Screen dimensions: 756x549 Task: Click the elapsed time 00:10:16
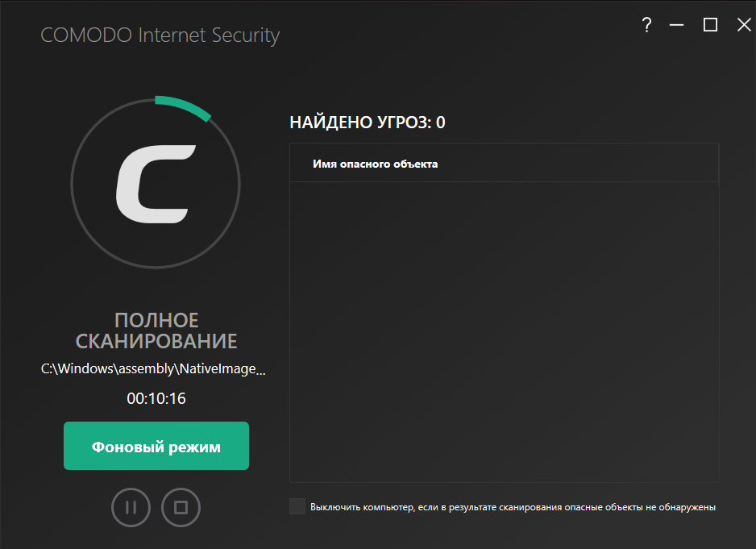[x=156, y=398]
